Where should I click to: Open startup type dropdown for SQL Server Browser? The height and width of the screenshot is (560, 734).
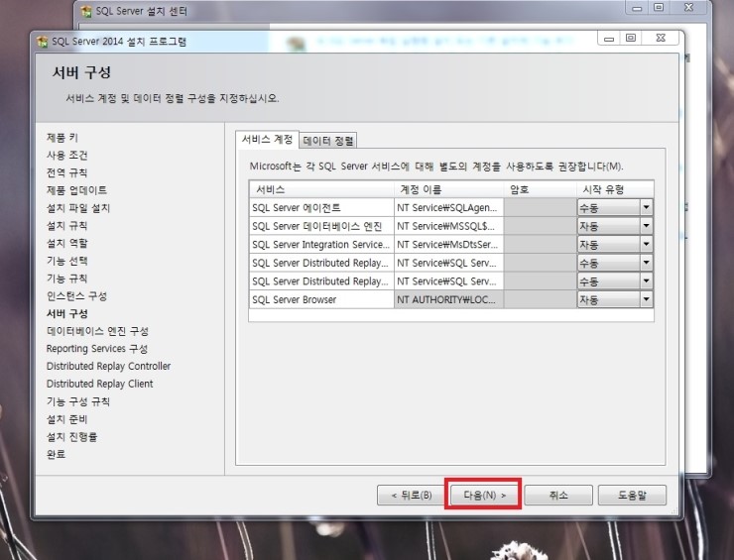point(646,299)
